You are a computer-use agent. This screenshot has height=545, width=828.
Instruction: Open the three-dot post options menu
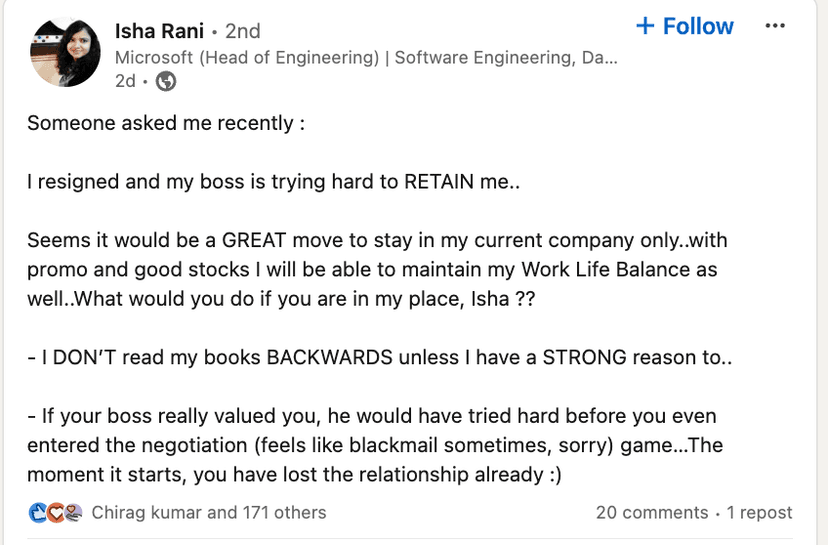click(x=775, y=26)
